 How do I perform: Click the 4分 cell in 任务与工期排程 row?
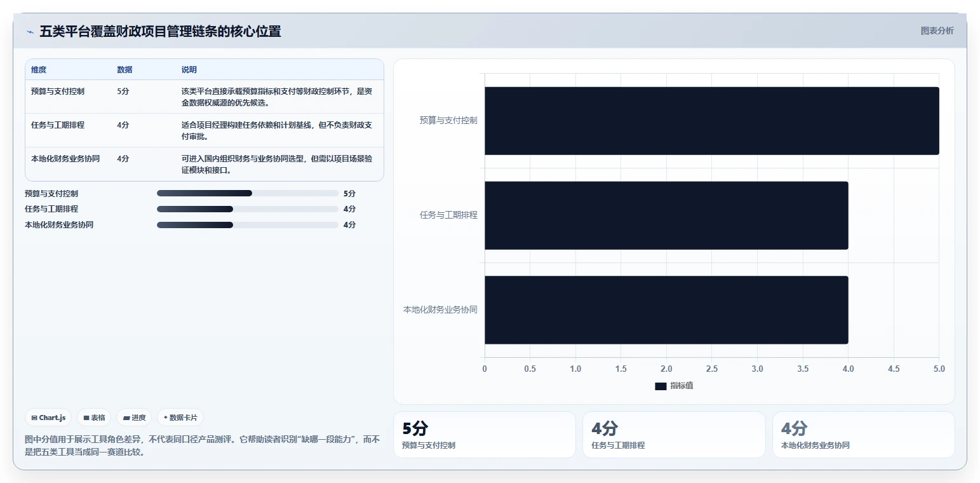[123, 125]
